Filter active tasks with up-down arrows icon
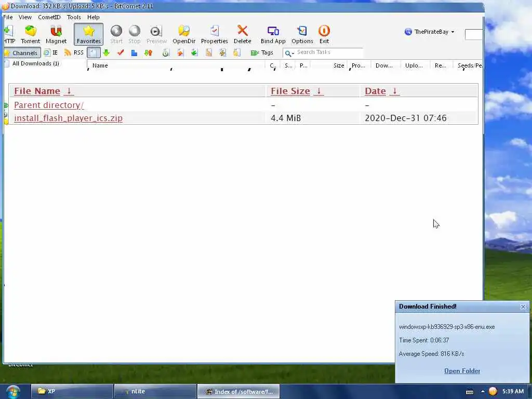The width and height of the screenshot is (532, 399). click(148, 52)
